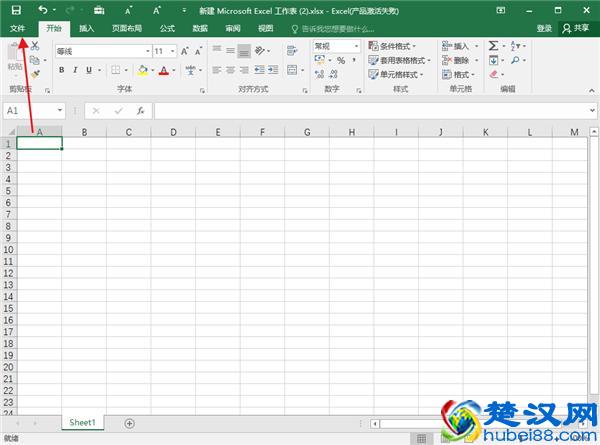Select the Cut scissors icon
Screen dimensions: 600x445
tap(35, 46)
